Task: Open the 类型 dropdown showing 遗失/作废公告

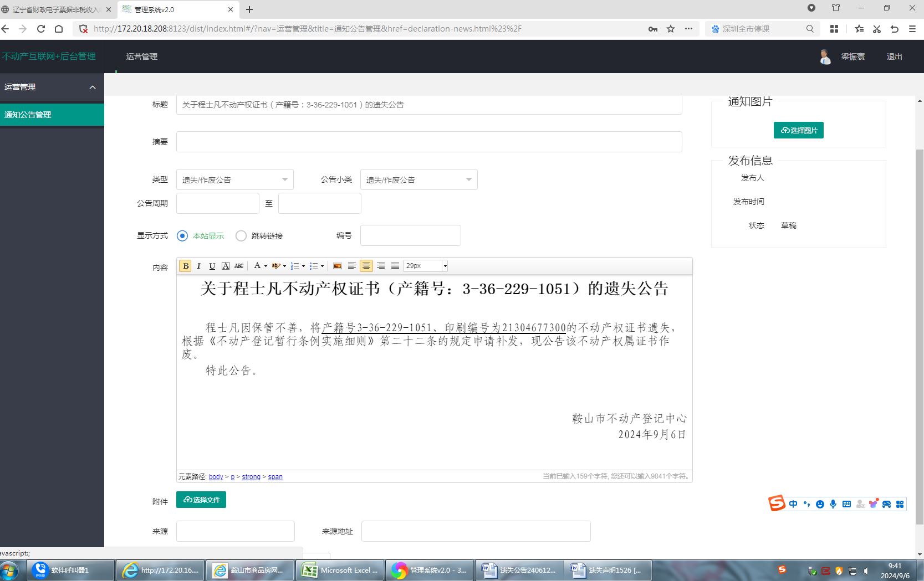Action: coord(234,179)
